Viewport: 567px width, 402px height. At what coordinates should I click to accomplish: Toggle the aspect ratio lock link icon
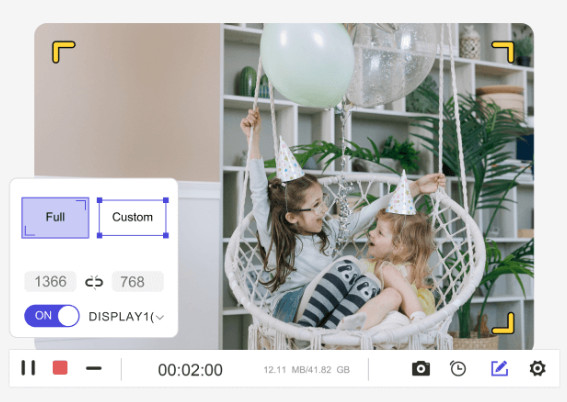[x=94, y=282]
